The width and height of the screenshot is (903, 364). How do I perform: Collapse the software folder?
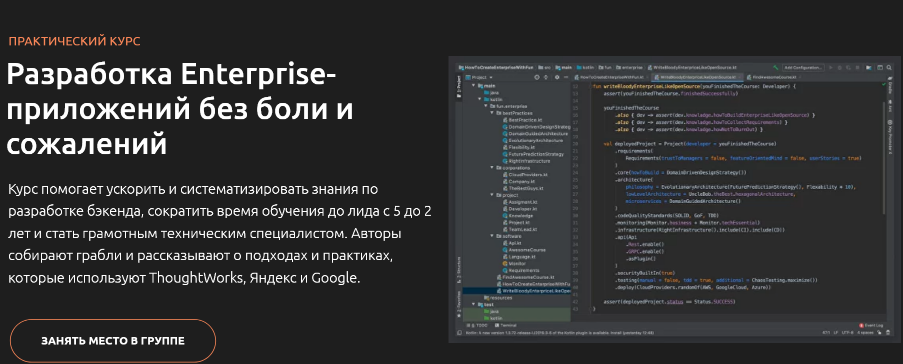point(491,236)
